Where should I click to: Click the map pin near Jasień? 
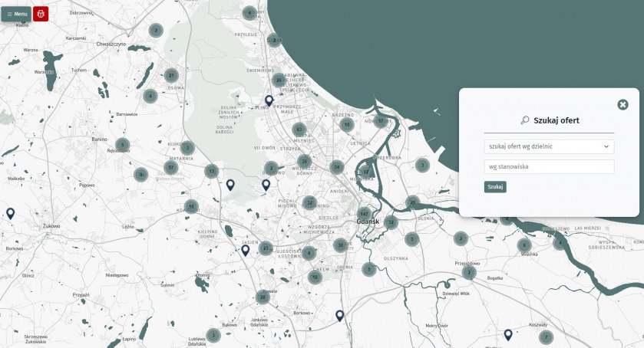[x=245, y=250]
